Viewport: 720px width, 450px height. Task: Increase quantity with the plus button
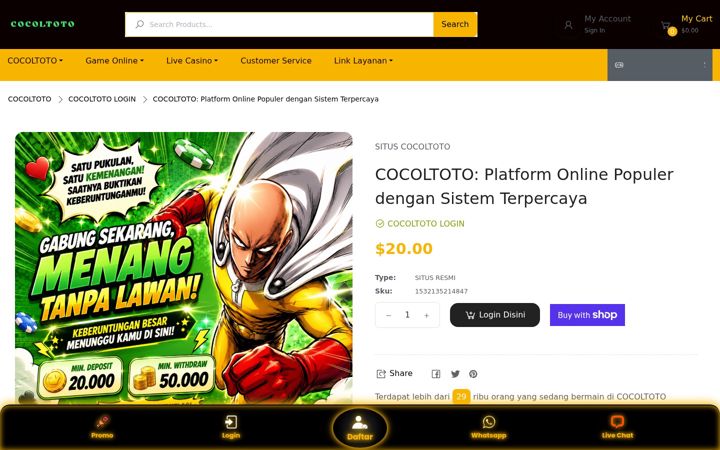pos(427,315)
